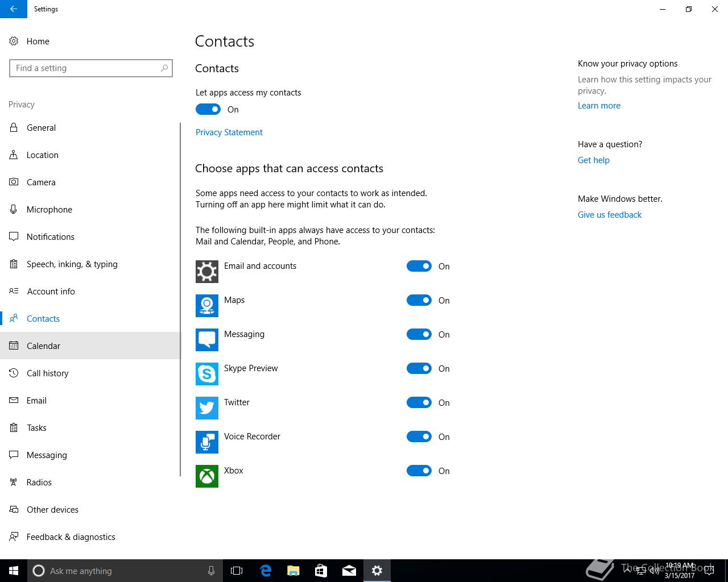Go to Call history settings
Image resolution: width=728 pixels, height=582 pixels.
(x=47, y=373)
